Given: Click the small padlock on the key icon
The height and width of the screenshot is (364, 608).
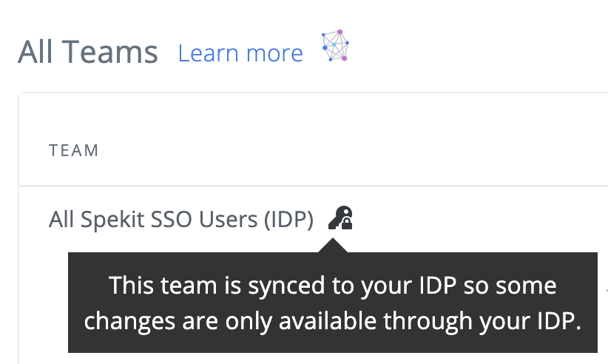Looking at the screenshot, I should [x=347, y=223].
